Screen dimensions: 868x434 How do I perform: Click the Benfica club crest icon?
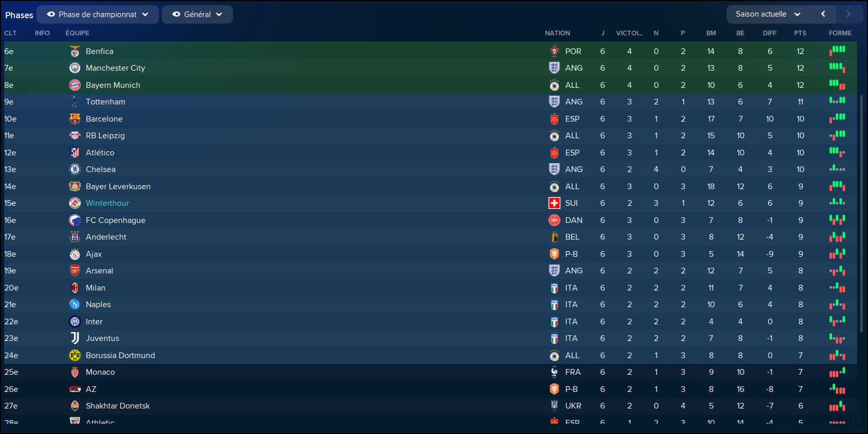(75, 51)
